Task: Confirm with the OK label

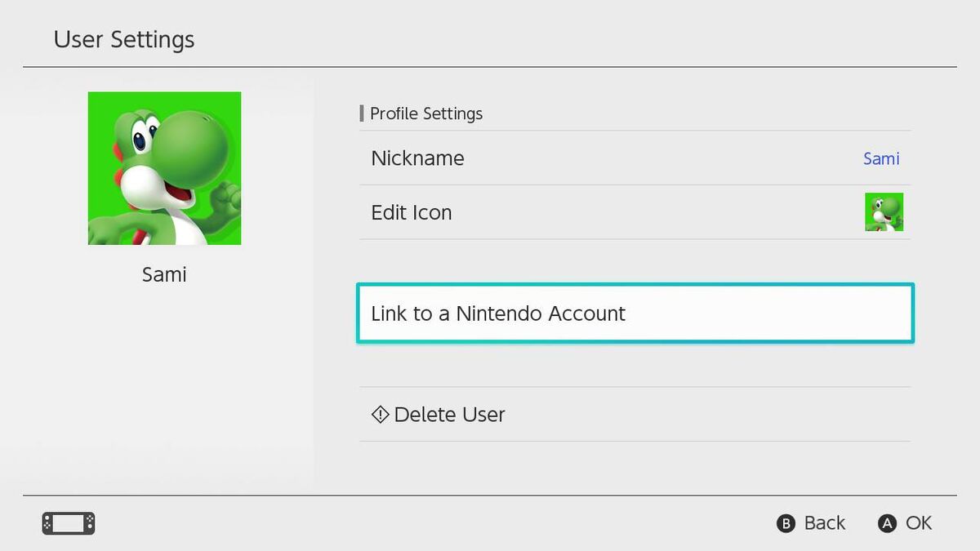Action: (x=918, y=523)
